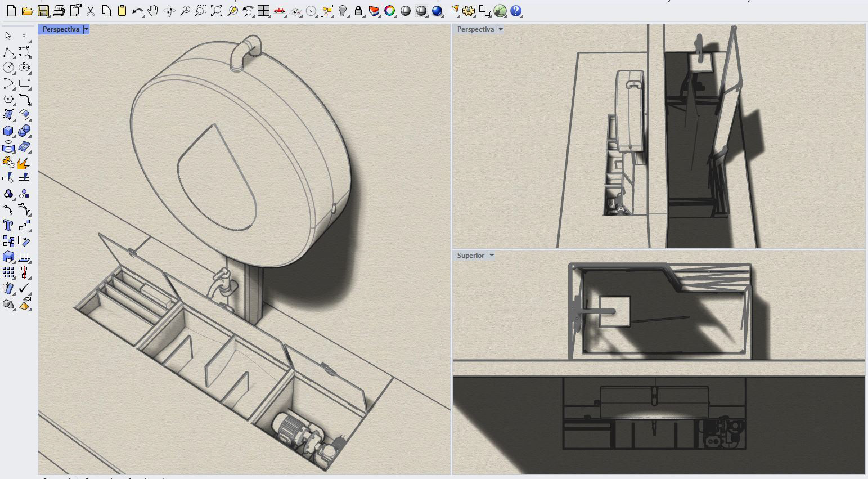Save the model with the floppy disk icon
The image size is (868, 479).
(x=43, y=11)
